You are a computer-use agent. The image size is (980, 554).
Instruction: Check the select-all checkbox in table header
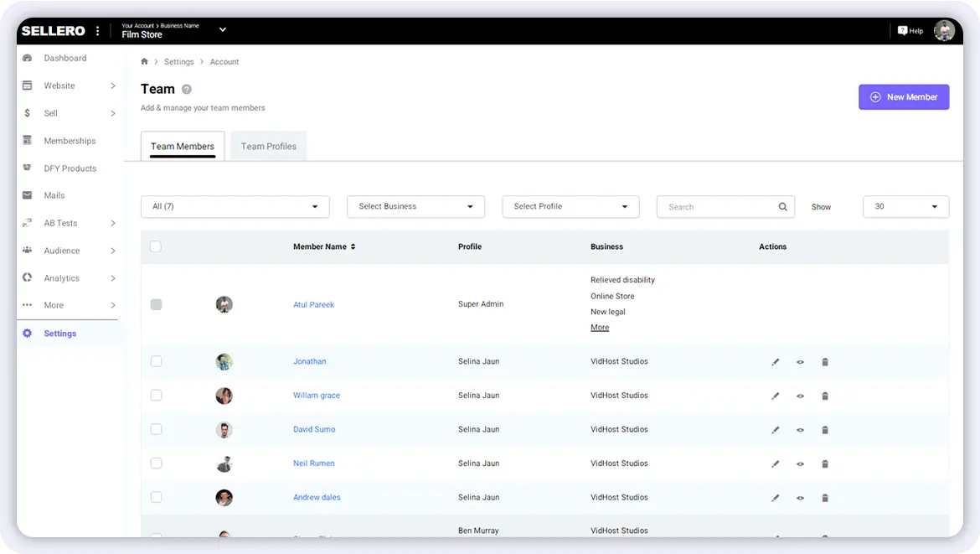[x=155, y=246]
